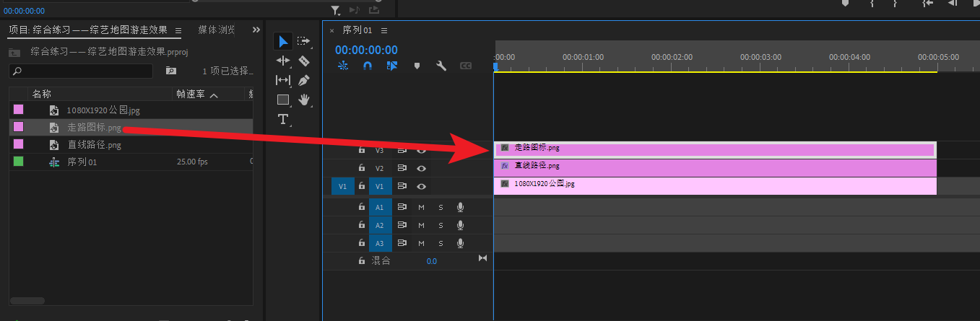Hide the V3 track output eye

(x=422, y=151)
